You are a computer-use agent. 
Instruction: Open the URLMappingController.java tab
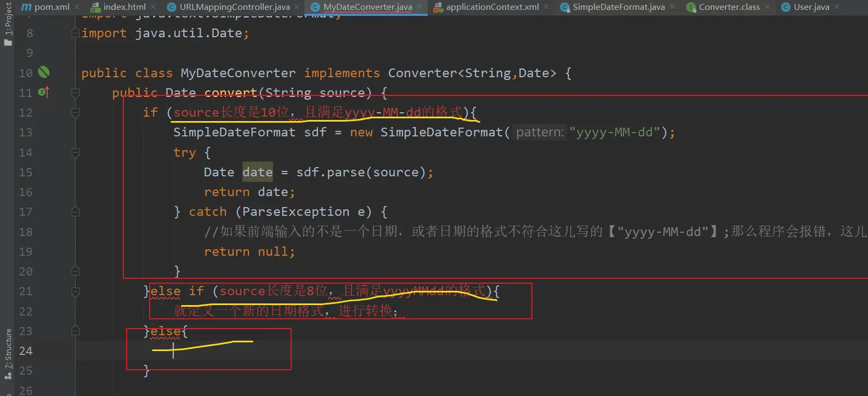click(x=234, y=7)
